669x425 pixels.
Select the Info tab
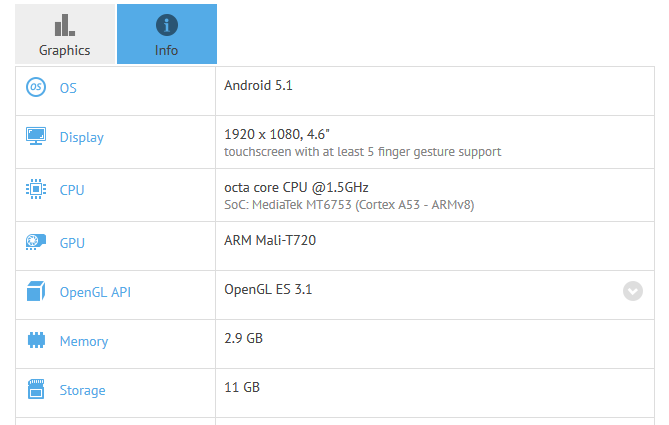tap(166, 35)
